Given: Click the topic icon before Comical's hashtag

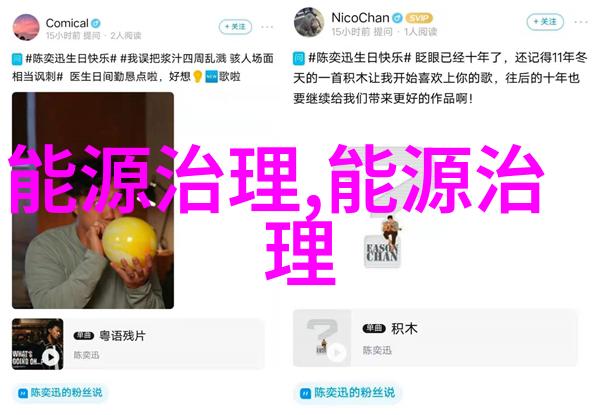Looking at the screenshot, I should tap(17, 59).
